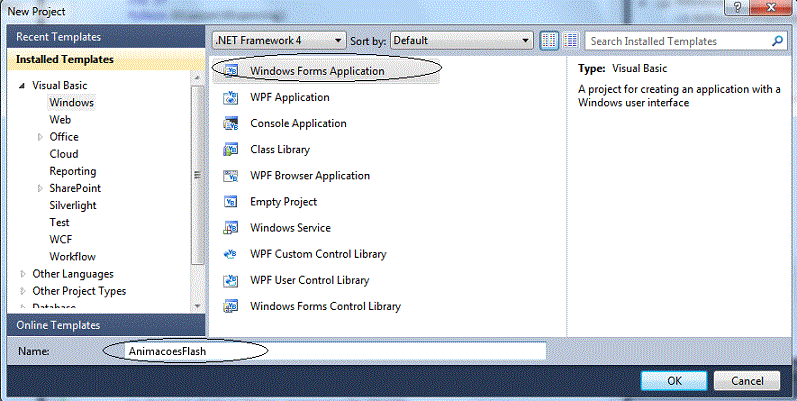Click the WPF Browser Application icon
This screenshot has height=401, width=797.
231,176
